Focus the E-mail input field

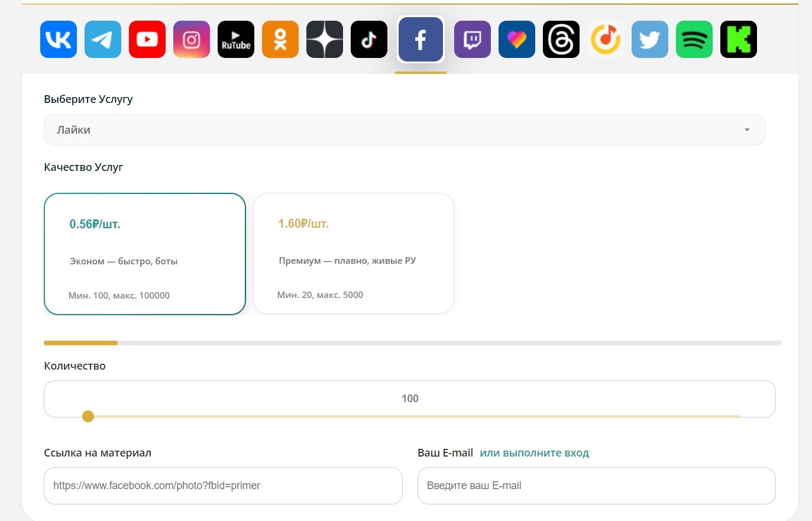pos(597,486)
